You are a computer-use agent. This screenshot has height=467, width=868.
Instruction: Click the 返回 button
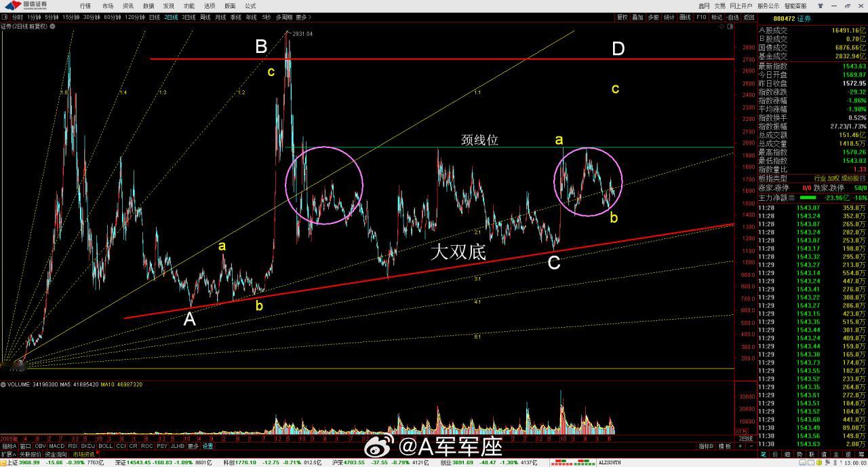click(x=749, y=17)
